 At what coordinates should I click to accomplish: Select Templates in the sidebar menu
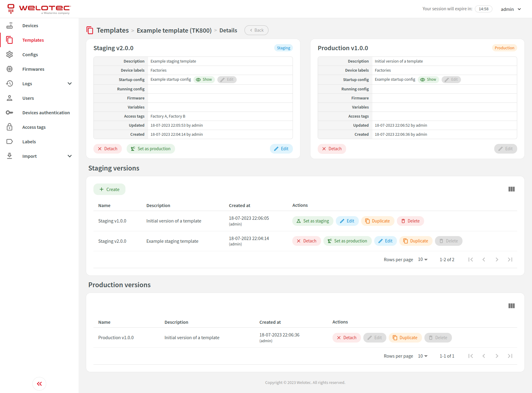click(x=33, y=40)
